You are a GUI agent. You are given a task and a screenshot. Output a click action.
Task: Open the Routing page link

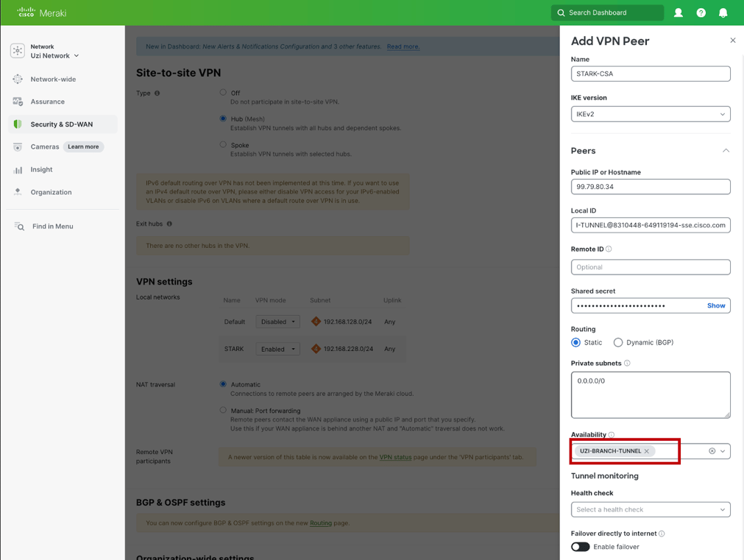(321, 523)
